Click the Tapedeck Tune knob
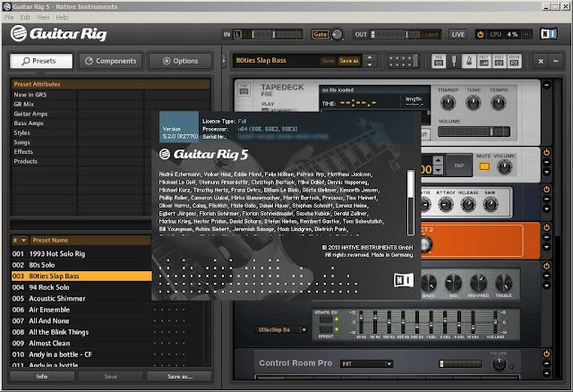 click(x=474, y=103)
